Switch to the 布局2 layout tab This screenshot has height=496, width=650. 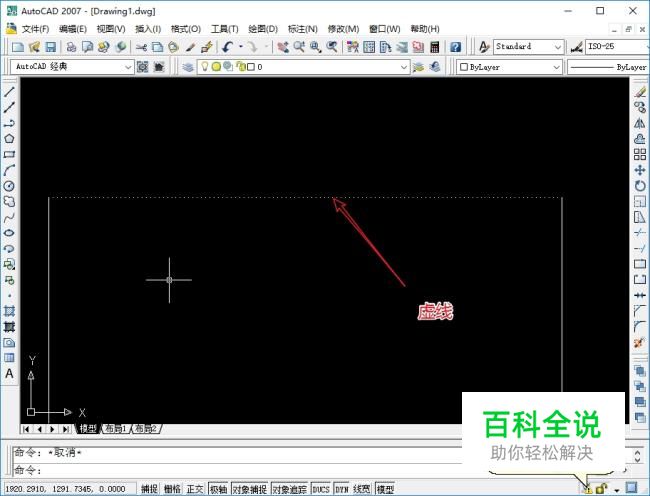tap(146, 429)
